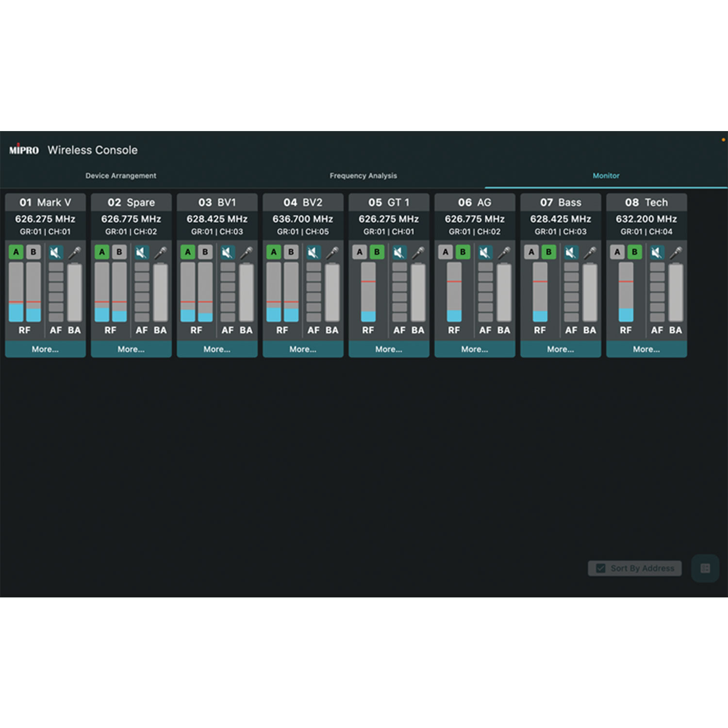728x728 pixels.
Task: Click the microphone icon on 04 BV2
Action: (x=332, y=252)
